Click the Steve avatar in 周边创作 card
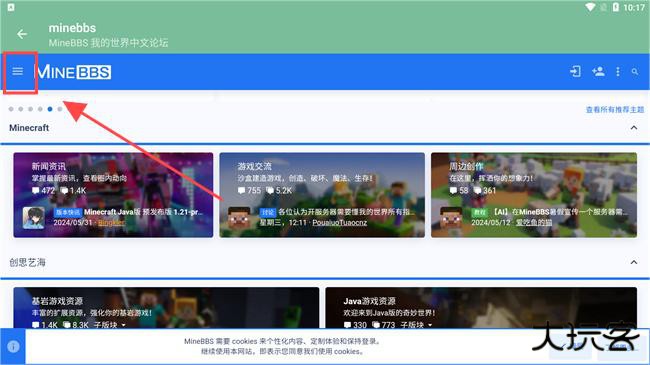This screenshot has width=650, height=365. (x=451, y=218)
